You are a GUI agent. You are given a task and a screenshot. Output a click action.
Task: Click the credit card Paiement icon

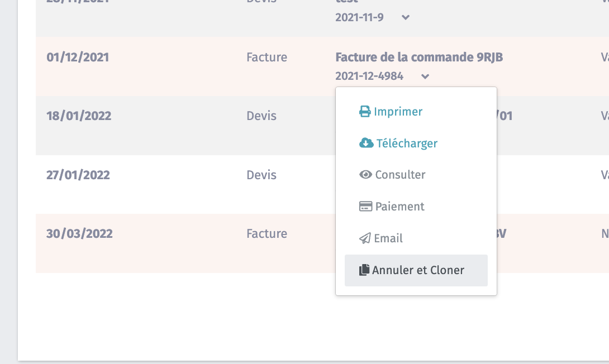tap(365, 207)
